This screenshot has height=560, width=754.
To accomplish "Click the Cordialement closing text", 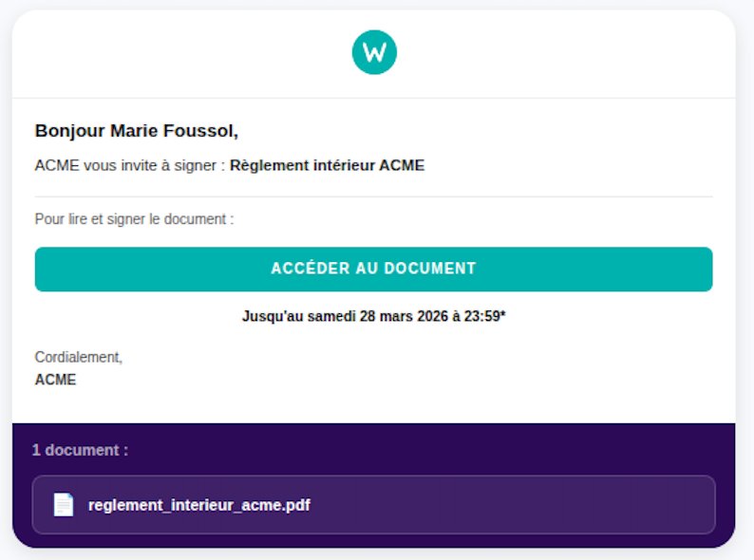I will (78, 358).
